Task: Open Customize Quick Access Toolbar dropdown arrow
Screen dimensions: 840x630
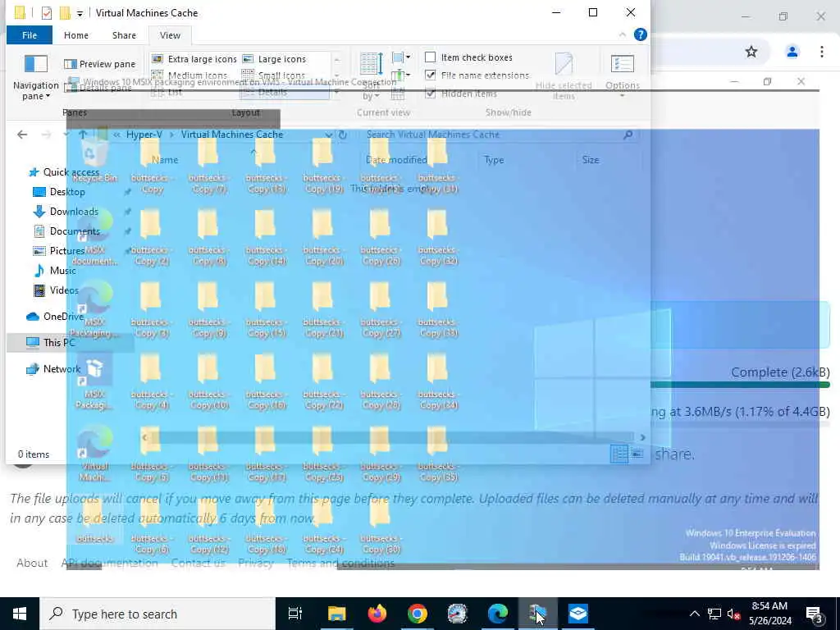Action: [80, 13]
